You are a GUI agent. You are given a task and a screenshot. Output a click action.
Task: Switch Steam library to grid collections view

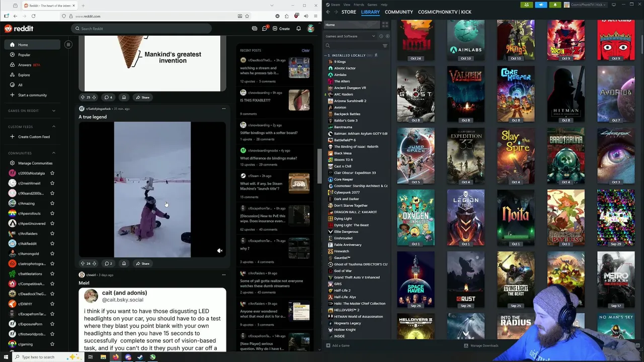click(x=385, y=25)
